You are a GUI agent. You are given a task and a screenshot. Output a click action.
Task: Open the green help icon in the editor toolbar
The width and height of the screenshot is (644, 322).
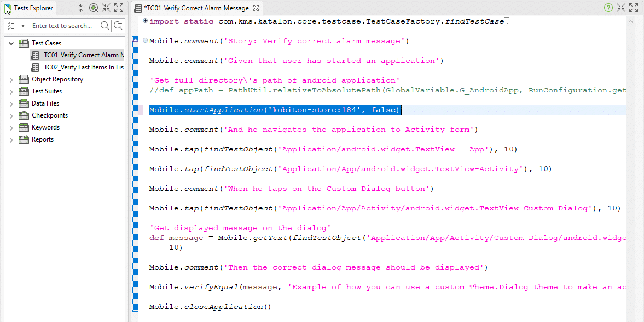(x=608, y=8)
